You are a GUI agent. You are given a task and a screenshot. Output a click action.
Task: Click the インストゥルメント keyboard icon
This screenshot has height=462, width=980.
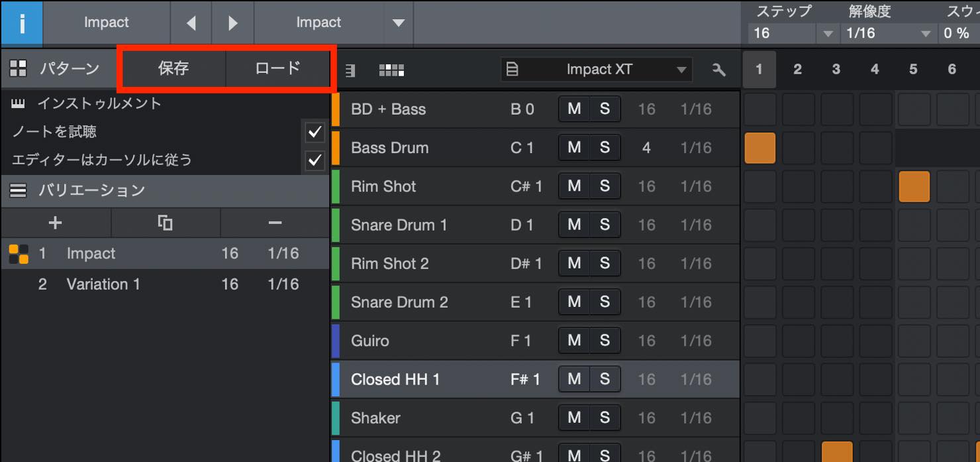point(18,103)
